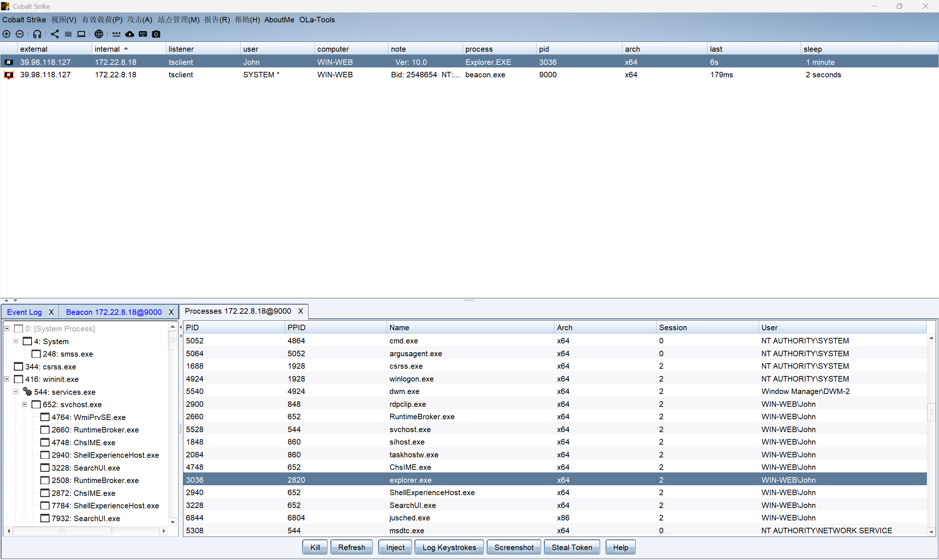Sort sessions by the internal column header

click(x=128, y=49)
